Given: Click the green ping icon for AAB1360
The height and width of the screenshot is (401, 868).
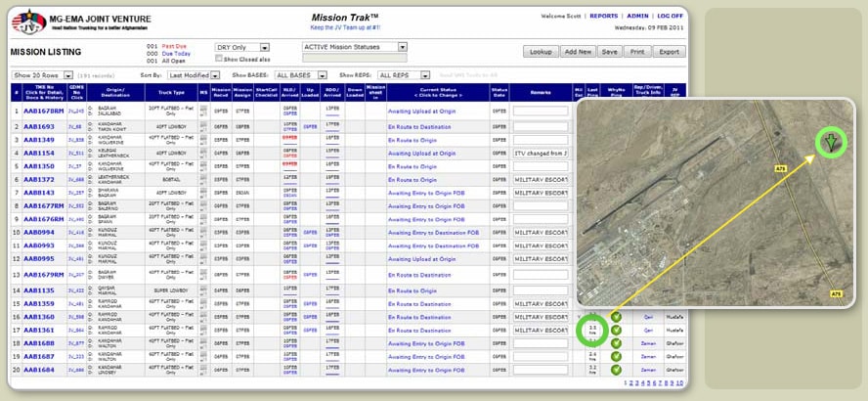Looking at the screenshot, I should click(615, 317).
